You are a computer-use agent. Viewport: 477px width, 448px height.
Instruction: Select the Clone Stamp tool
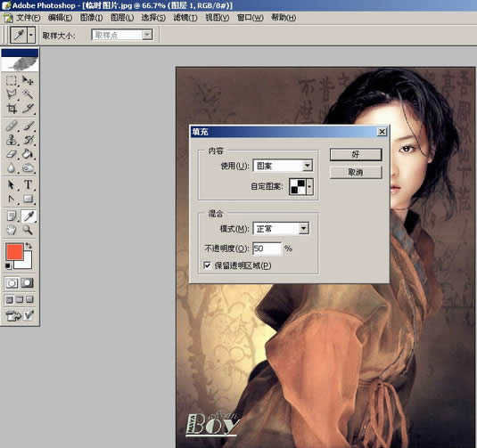point(12,140)
